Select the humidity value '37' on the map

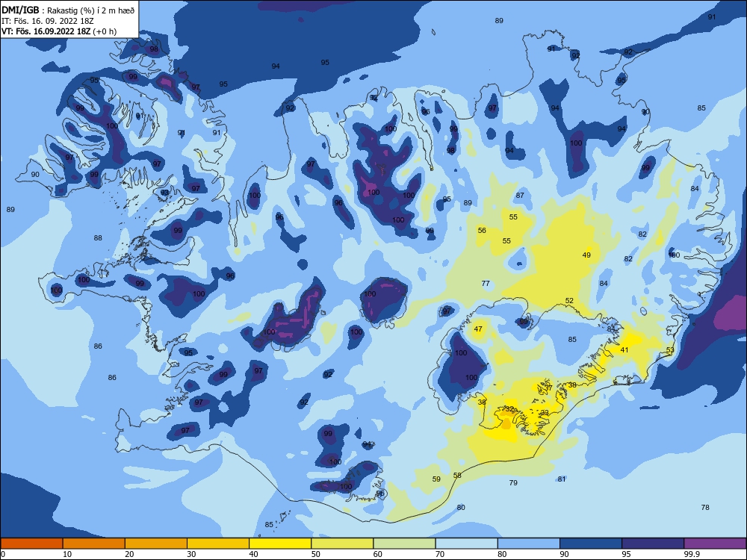(548, 388)
